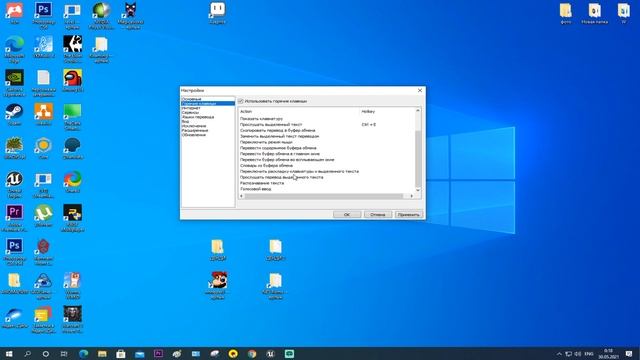This screenshot has width=640, height=360.
Task: Select the Mario character desktop shortcut
Action: click(x=218, y=285)
